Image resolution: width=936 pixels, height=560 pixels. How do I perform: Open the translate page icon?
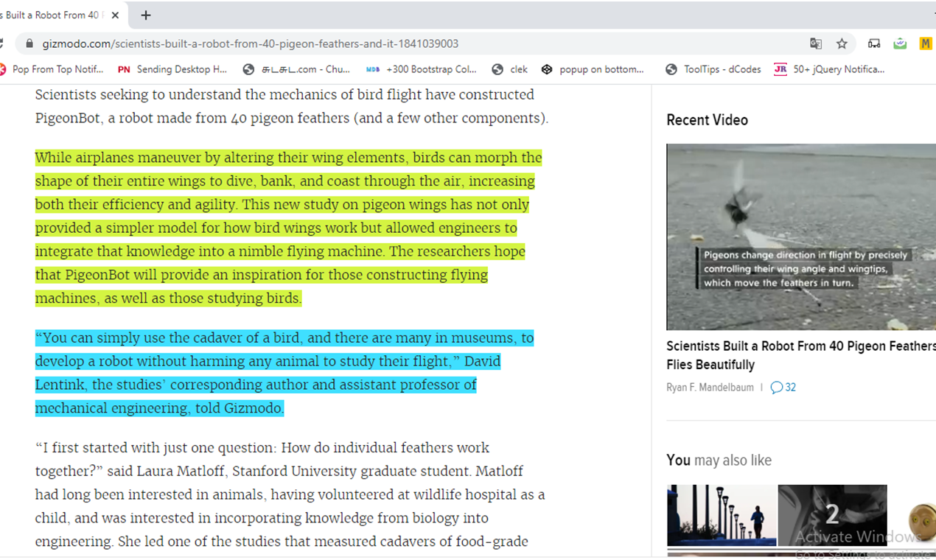(x=816, y=43)
